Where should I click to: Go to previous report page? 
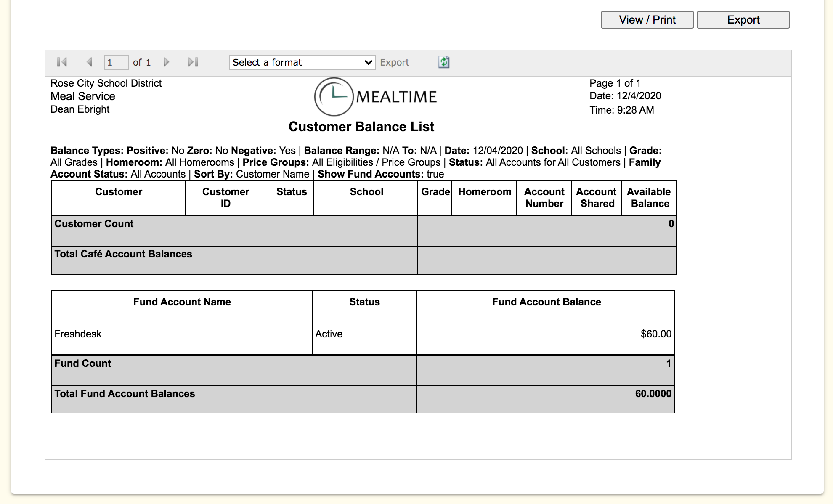point(89,62)
